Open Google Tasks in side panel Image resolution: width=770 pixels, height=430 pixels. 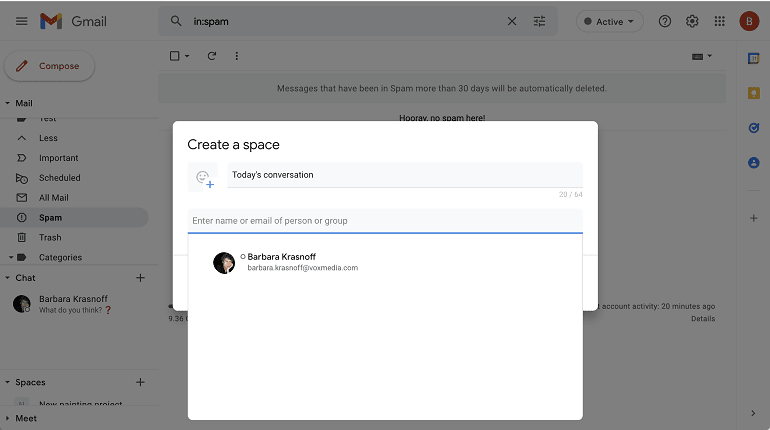click(x=753, y=127)
